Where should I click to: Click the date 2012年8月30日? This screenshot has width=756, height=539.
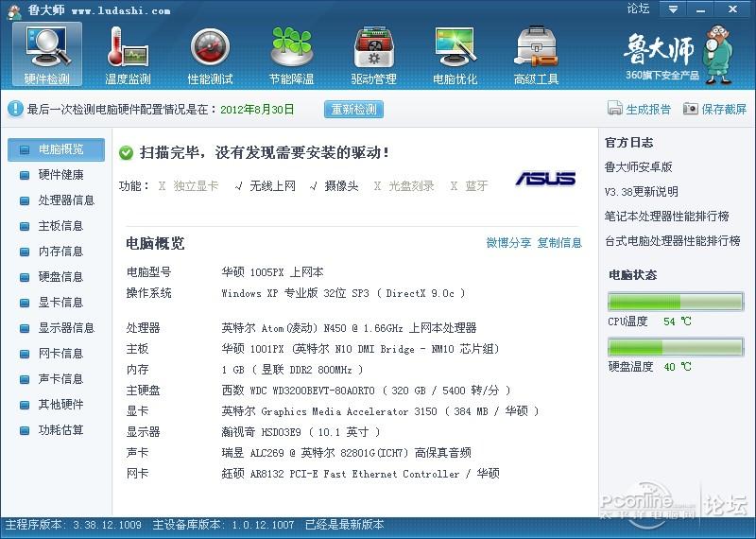click(x=257, y=110)
